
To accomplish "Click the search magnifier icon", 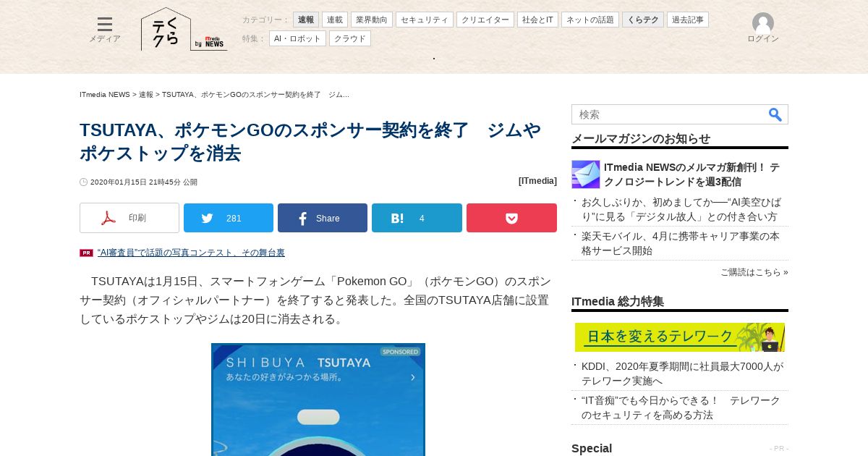I will pos(775,114).
